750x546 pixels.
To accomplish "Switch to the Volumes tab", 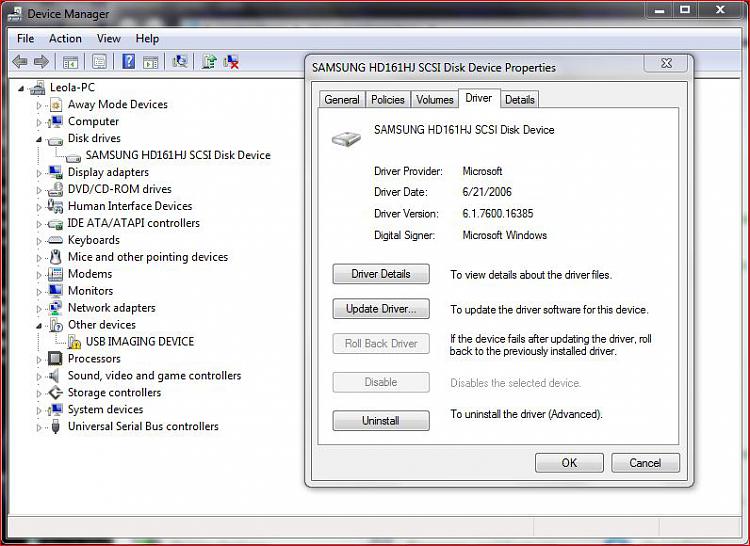I will point(434,99).
